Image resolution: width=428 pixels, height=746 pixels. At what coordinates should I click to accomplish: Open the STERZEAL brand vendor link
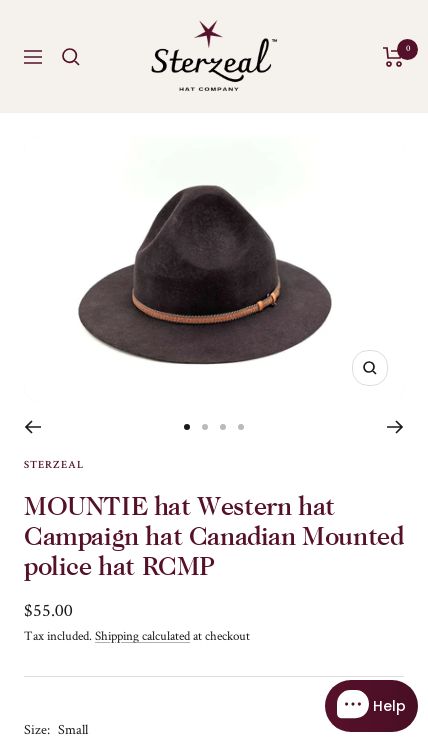(53, 464)
